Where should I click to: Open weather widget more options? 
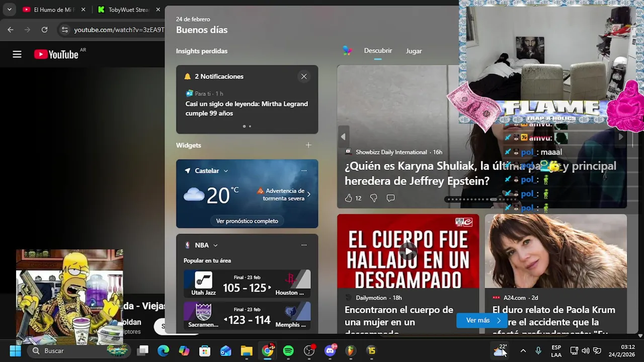[304, 171]
